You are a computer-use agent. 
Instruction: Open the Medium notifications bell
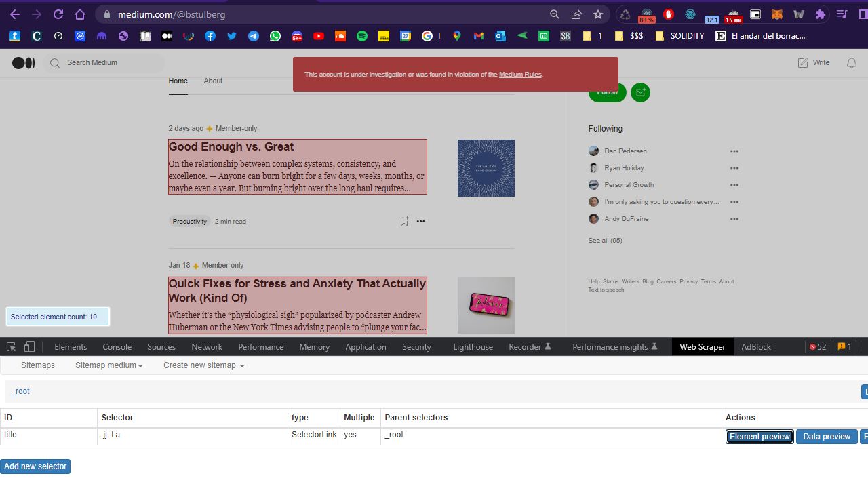pyautogui.click(x=852, y=63)
